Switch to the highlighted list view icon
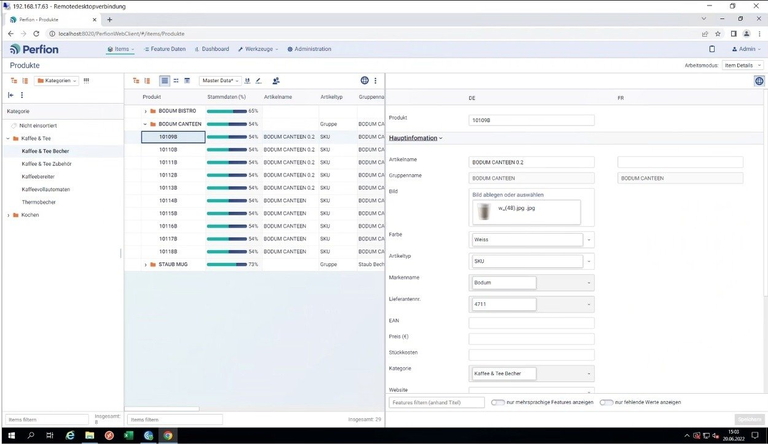This screenshot has height=444, width=768. point(165,81)
